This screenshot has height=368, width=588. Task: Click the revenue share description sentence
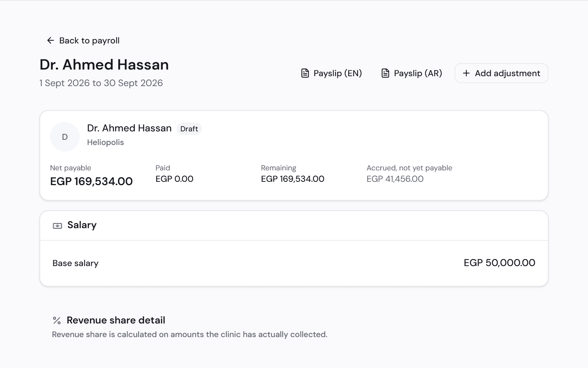[x=190, y=335]
